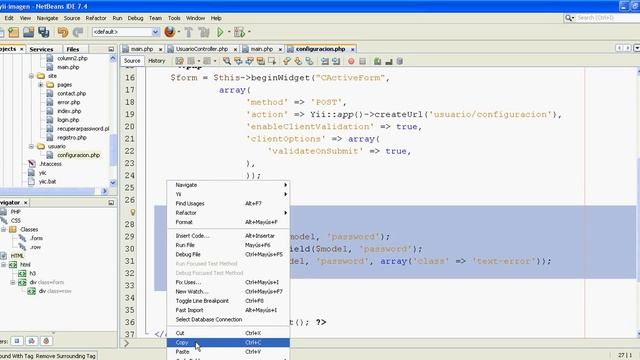Click the Undo arrow icon
640x360 pixels.
point(63,32)
